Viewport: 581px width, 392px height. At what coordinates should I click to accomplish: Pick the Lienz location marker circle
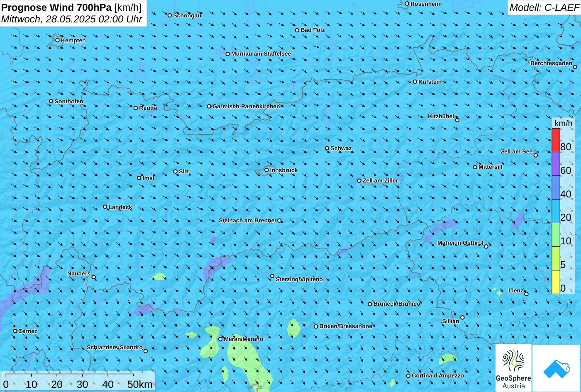pos(526,294)
